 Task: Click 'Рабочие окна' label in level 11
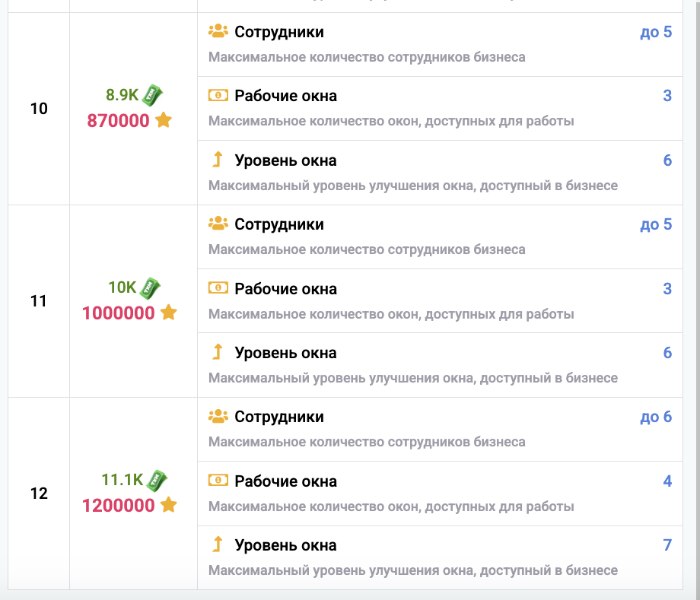(285, 289)
